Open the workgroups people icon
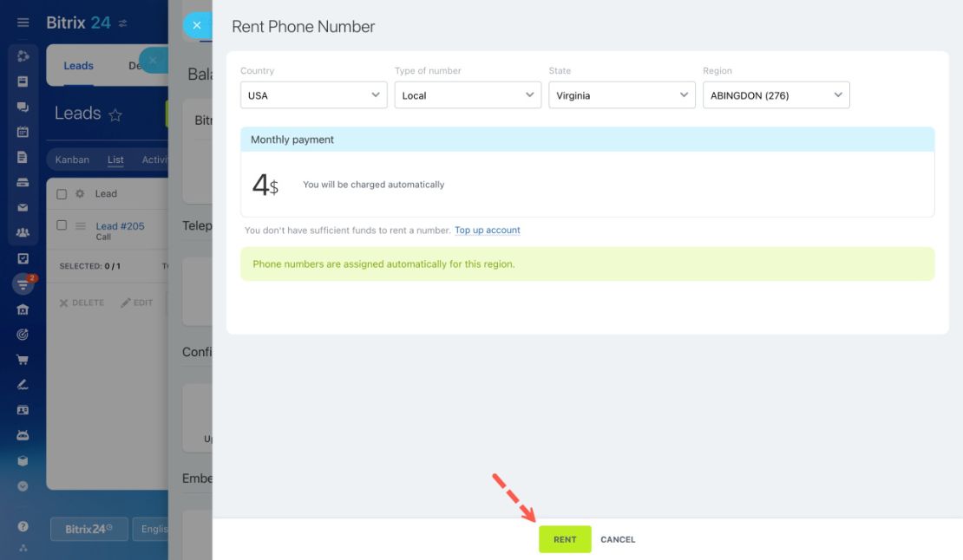This screenshot has height=560, width=963. (x=23, y=232)
